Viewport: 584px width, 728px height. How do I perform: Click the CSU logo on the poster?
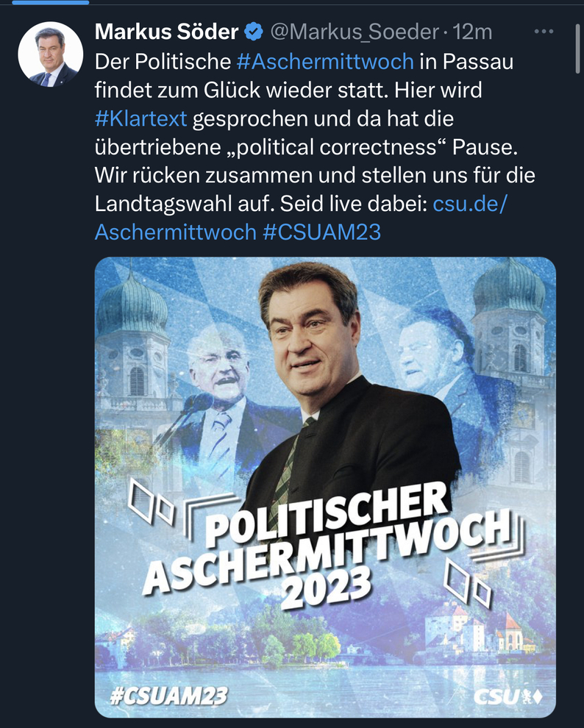508,696
